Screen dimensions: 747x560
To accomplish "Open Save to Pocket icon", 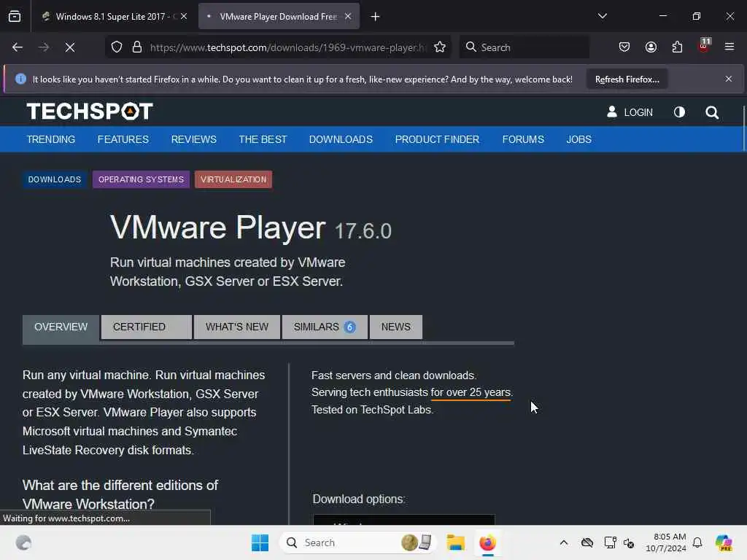I will (624, 47).
